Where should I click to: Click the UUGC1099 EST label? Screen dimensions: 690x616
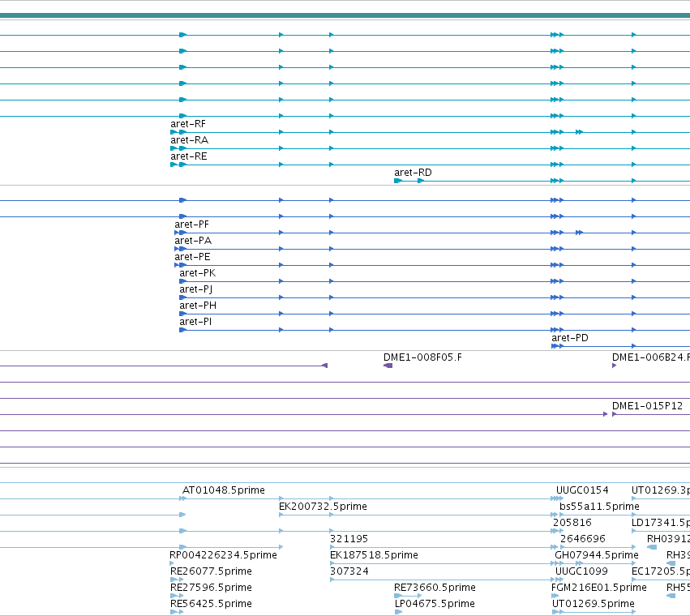coord(581,571)
